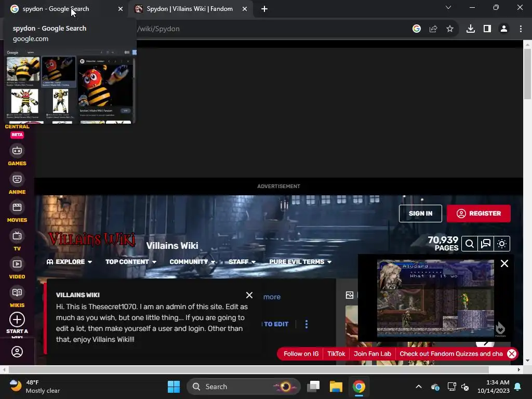Click the vertical page scrollbar thumb

tap(527, 74)
